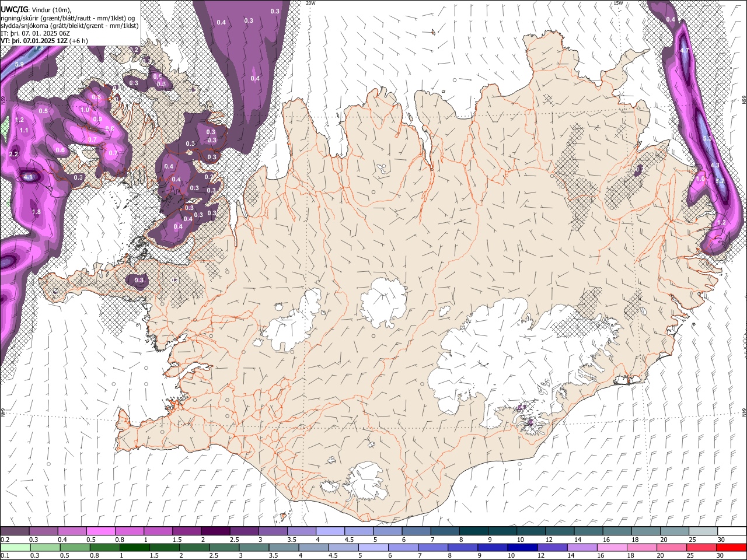Click the 2.2 precipitation value on the map
The image size is (747, 560).
coord(14,154)
